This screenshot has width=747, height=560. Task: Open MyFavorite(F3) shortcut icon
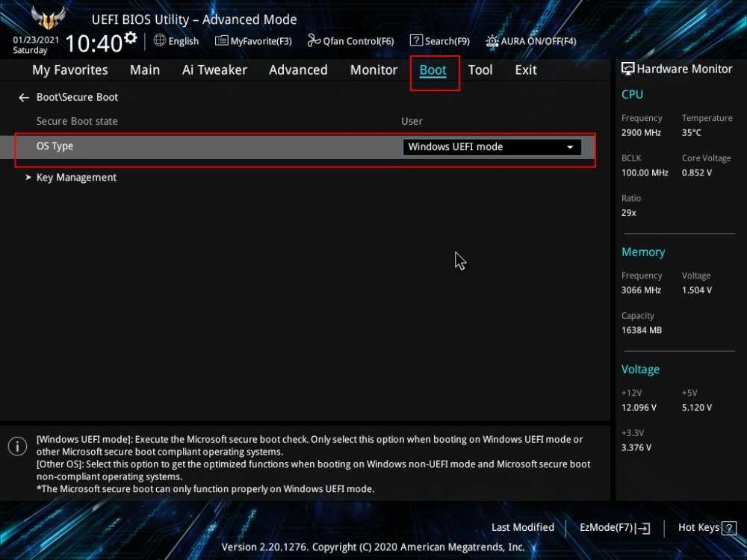click(x=221, y=40)
